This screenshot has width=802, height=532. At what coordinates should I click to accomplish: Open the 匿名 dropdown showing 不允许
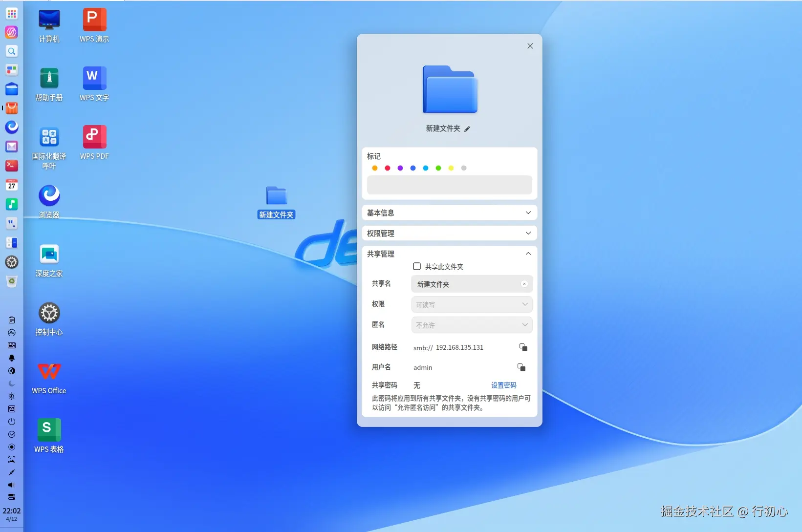[472, 325]
